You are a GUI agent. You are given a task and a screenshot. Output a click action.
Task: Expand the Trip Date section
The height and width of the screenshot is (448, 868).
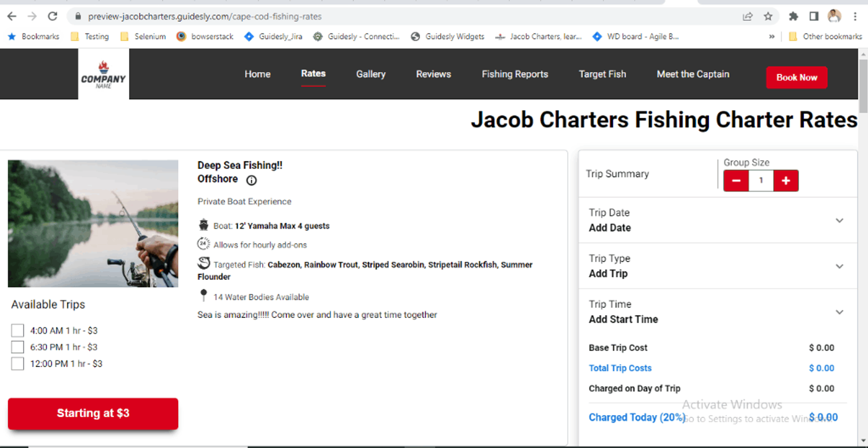pyautogui.click(x=718, y=220)
